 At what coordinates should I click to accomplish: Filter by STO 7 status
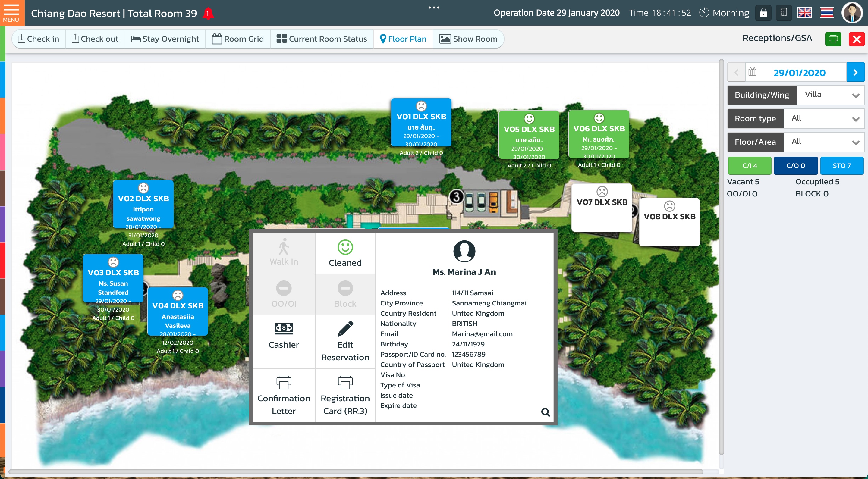tap(841, 165)
